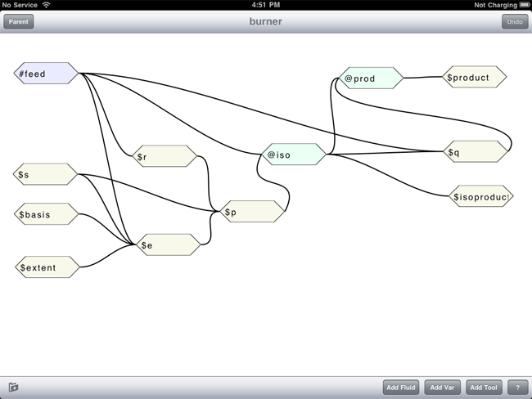Screen dimensions: 532x399
Task: Select the $s variable node
Action: click(47, 174)
